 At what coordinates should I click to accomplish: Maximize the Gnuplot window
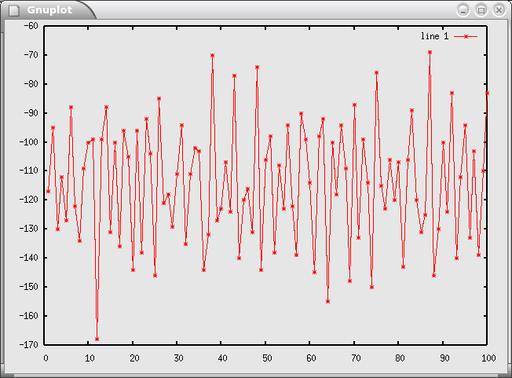(481, 10)
